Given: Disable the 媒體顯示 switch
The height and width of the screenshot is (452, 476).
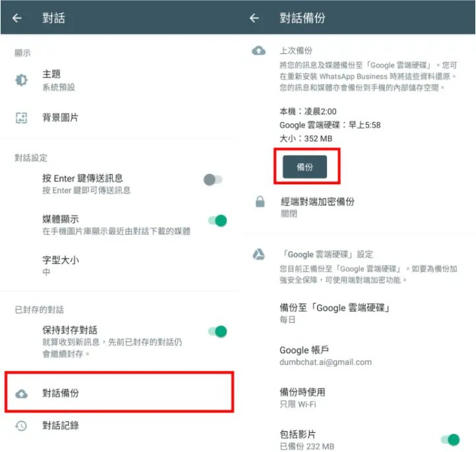Looking at the screenshot, I should (x=218, y=220).
